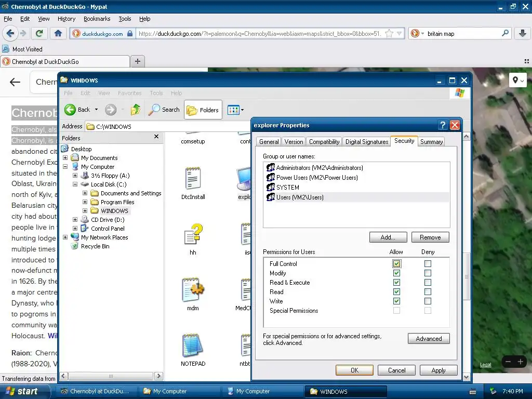This screenshot has height=399, width=532.
Task: Collapse My Computer tree node
Action: [65, 167]
